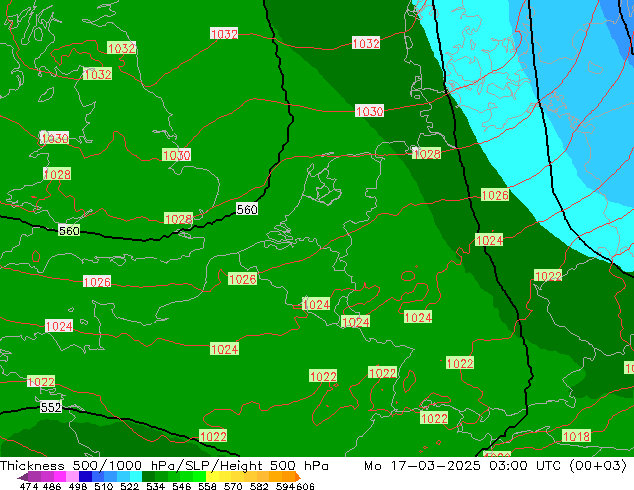Click the purple arrow tip of the color scale
Screen dimensions: 634x490
coord(23,477)
